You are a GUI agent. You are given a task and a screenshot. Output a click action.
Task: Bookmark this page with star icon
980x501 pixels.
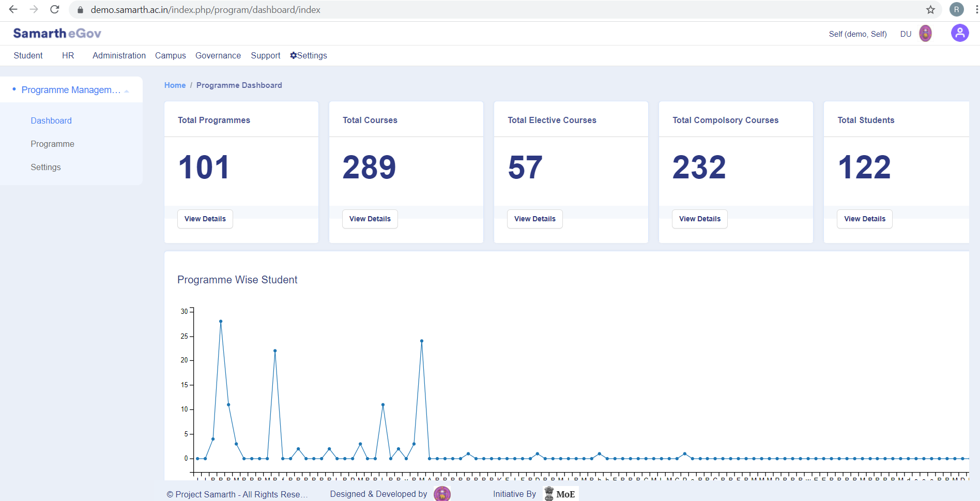coord(930,9)
